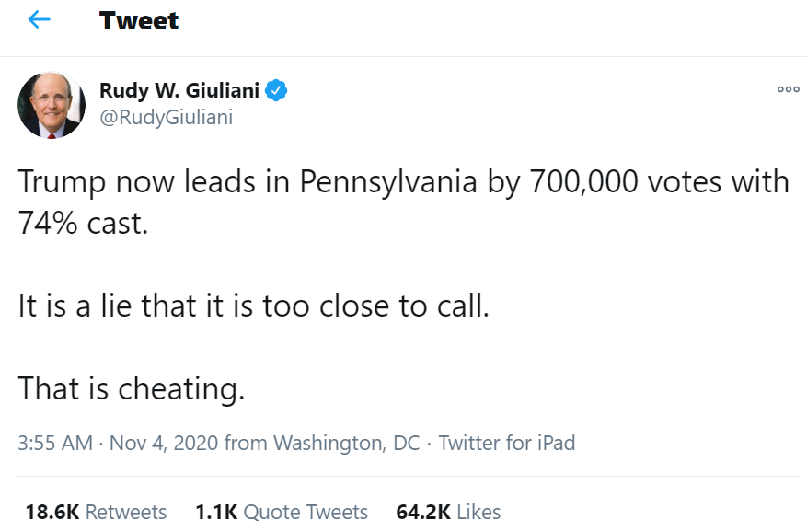Image resolution: width=807 pixels, height=532 pixels.
Task: Open the Rudy W. Giuliani display name
Action: (179, 90)
